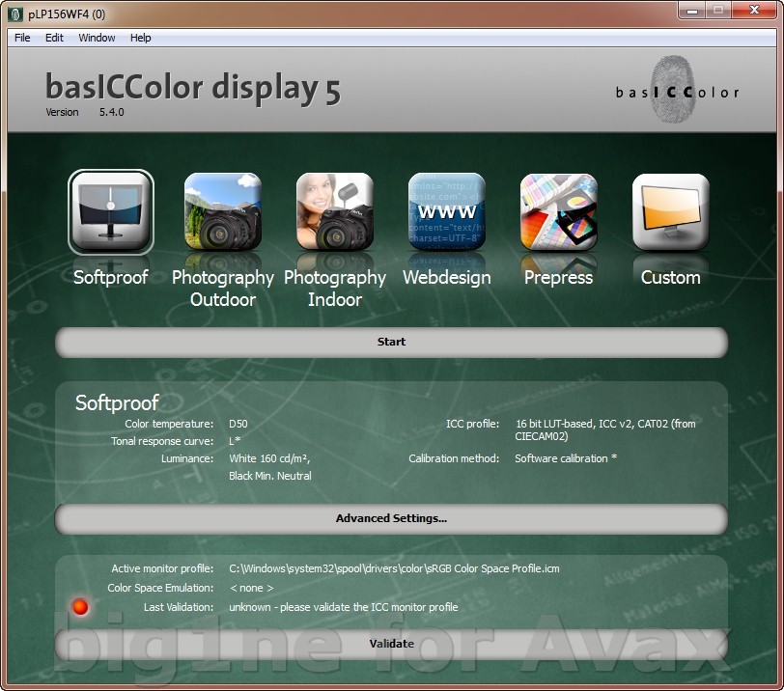Click the 'Black Min. Neutral' text

point(270,476)
